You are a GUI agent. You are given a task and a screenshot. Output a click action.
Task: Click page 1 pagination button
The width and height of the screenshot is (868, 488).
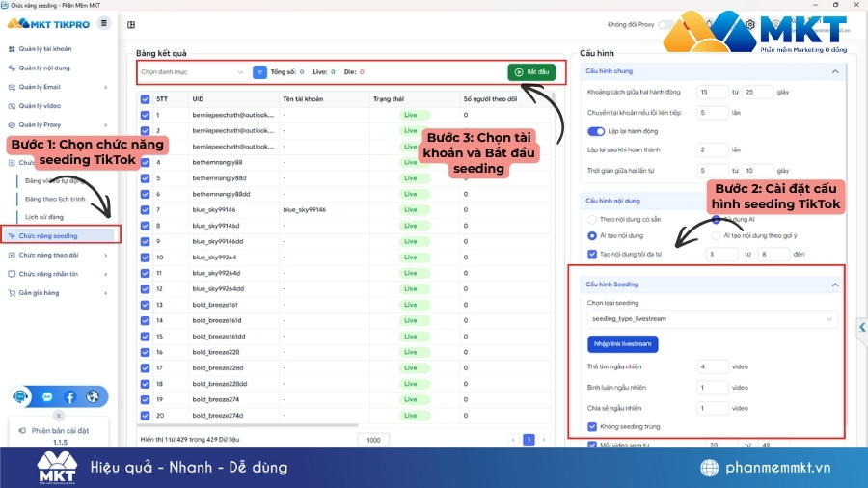click(529, 440)
